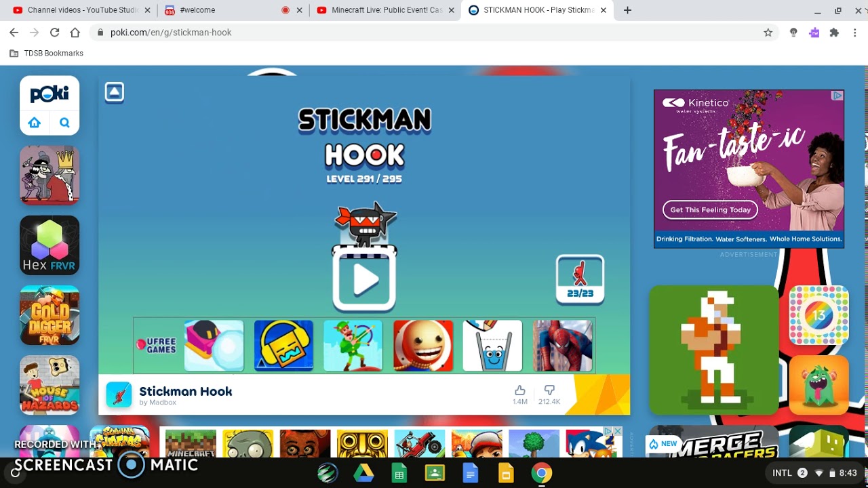Select the STICKMAN HOOK browser tab
The image size is (868, 488).
[x=537, y=10]
